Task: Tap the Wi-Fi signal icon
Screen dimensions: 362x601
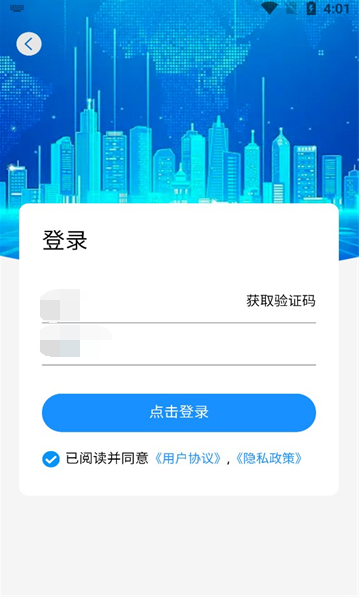Action: click(269, 8)
